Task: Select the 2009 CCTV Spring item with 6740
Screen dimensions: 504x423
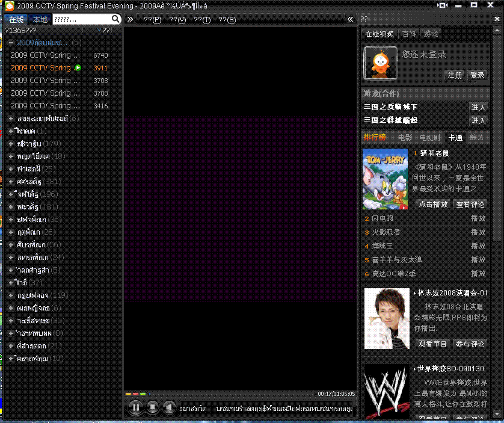Action: pyautogui.click(x=59, y=55)
